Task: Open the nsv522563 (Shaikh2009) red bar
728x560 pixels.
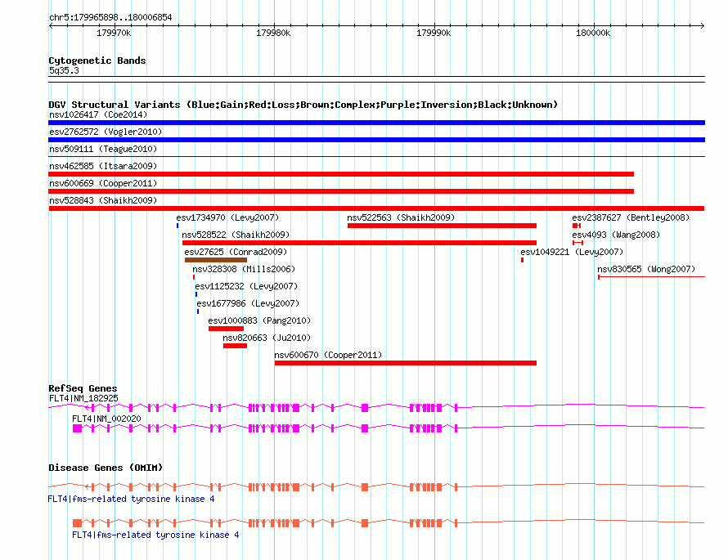Action: (x=442, y=226)
